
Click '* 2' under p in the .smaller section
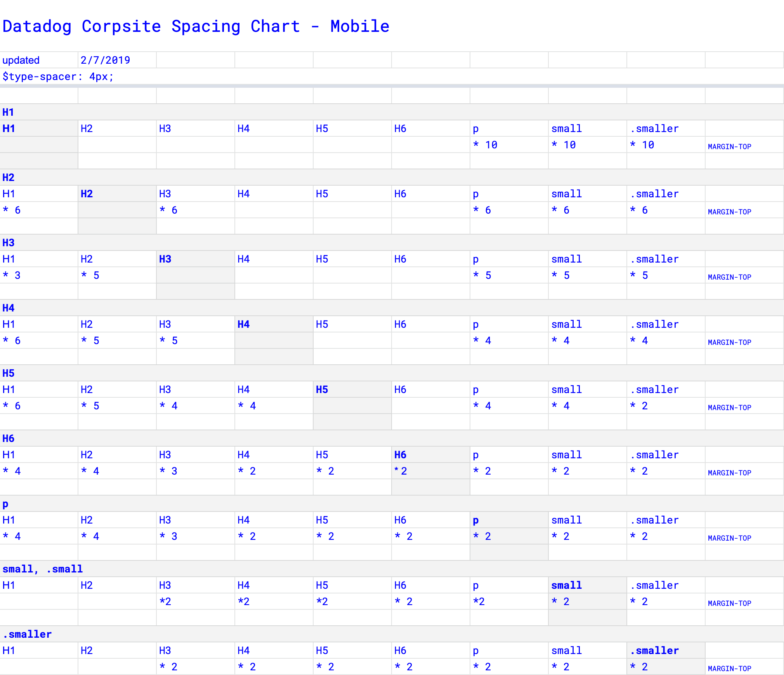point(482,667)
